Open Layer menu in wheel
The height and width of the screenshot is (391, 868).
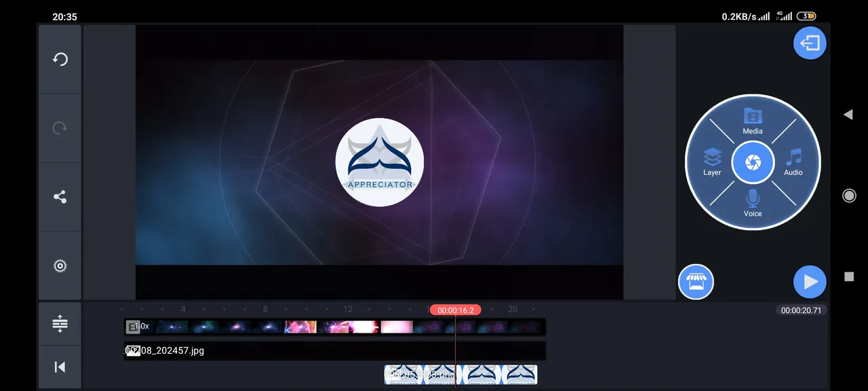click(x=712, y=162)
